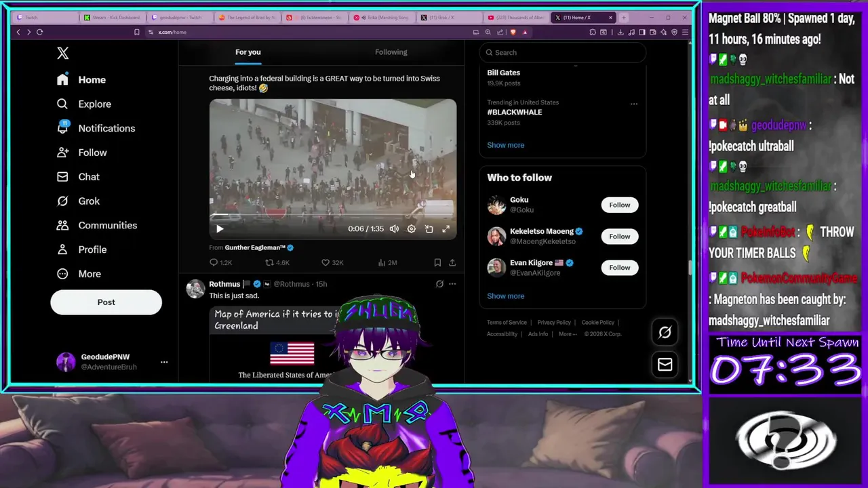Click the GeodudePNW account avatar

[66, 362]
